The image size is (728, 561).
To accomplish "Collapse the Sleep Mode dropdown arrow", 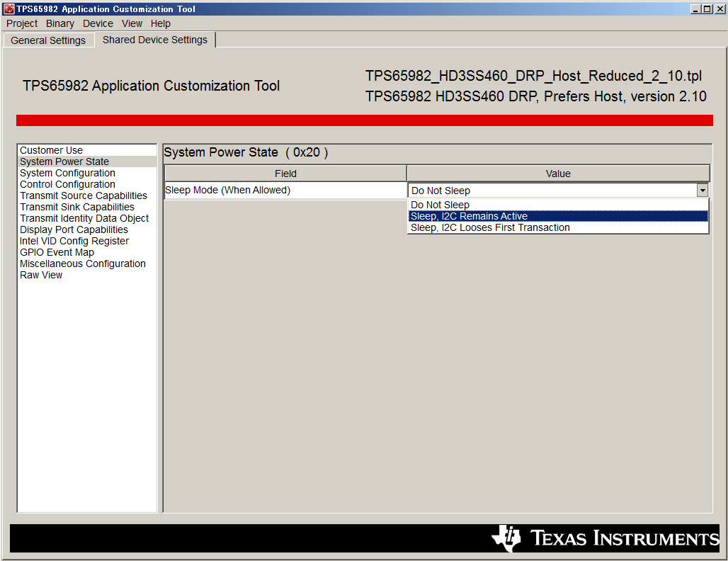I will point(703,191).
